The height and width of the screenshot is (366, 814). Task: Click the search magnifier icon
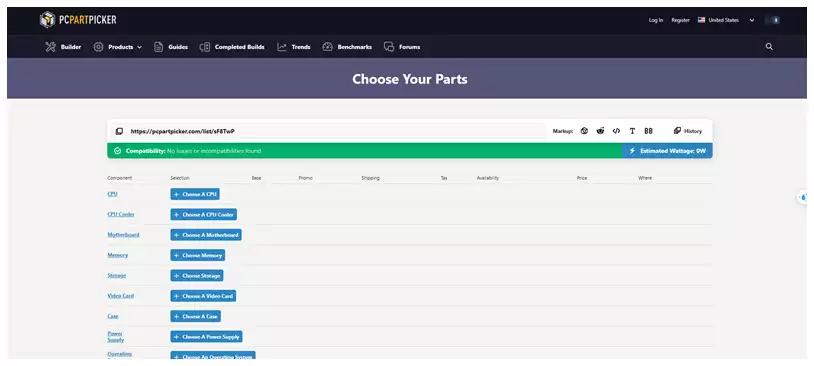pyautogui.click(x=769, y=47)
